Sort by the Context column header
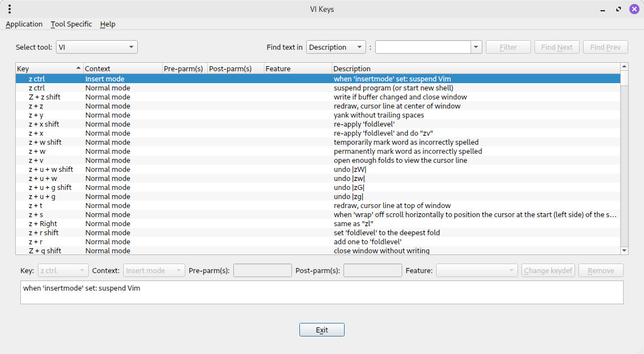 pyautogui.click(x=123, y=68)
